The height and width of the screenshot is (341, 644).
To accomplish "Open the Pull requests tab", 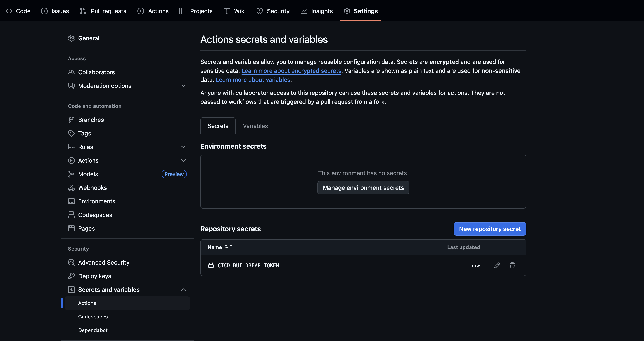I will [108, 11].
